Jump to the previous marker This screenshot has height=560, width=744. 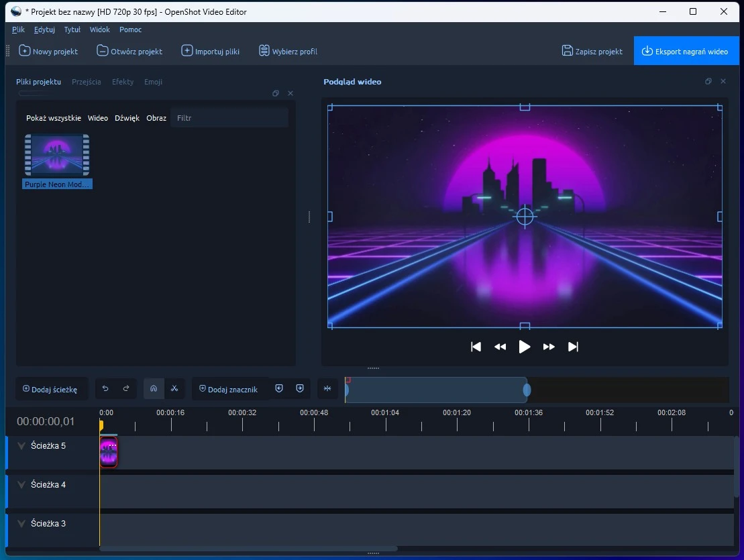[x=279, y=388]
